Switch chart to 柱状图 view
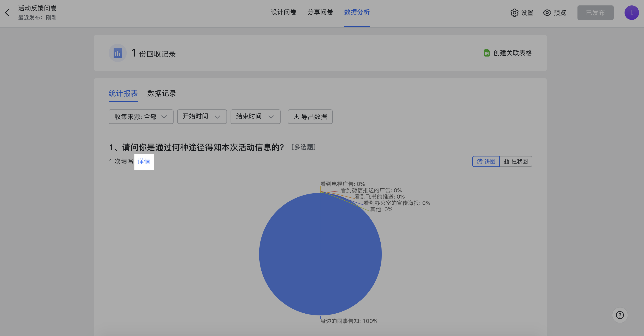This screenshot has height=336, width=644. pos(516,161)
